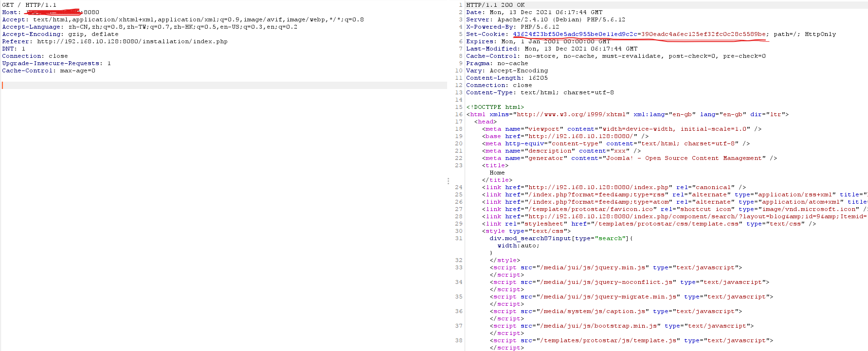This screenshot has height=351, width=868.
Task: Click the "Server: Apache/2.4.10" response header
Action: (x=546, y=19)
